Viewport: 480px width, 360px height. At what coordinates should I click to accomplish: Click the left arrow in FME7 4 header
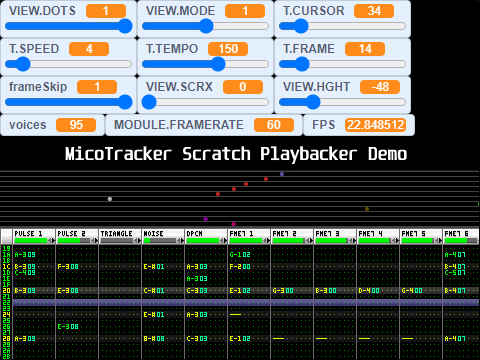(394, 240)
